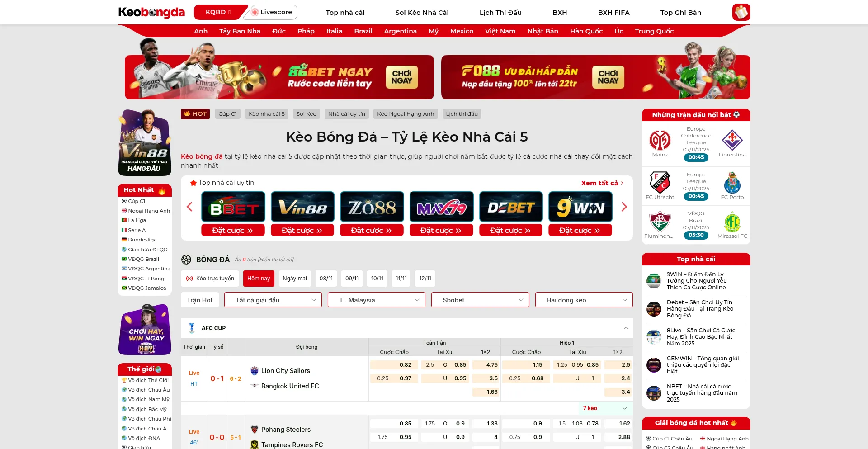Select Việt Nam in country navigation
The width and height of the screenshot is (868, 449).
click(500, 31)
